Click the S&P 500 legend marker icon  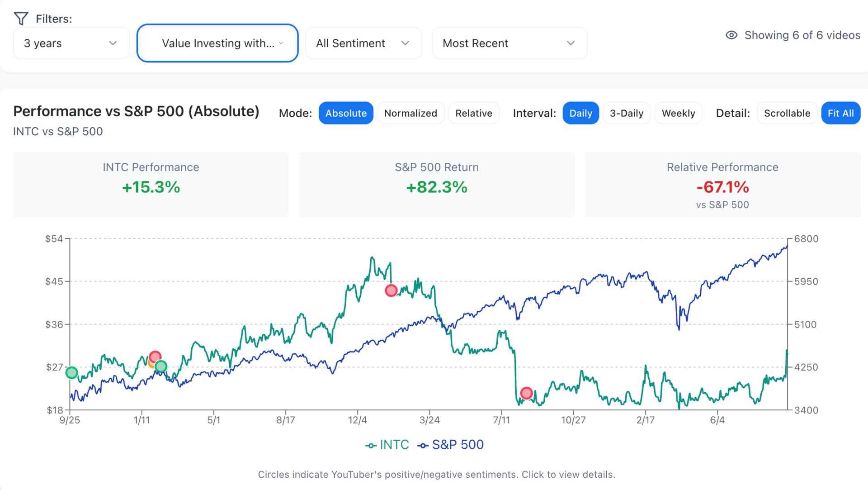click(423, 446)
